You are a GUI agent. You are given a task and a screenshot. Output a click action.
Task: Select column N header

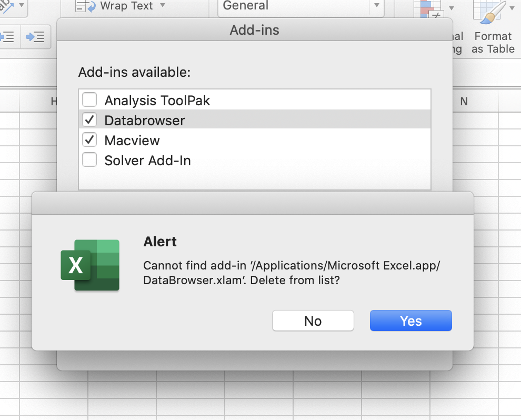pos(464,102)
